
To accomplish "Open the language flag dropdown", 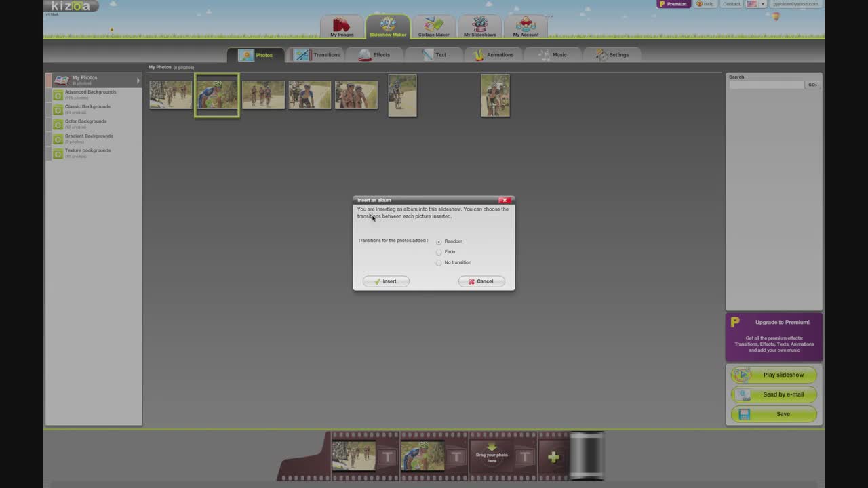I will click(x=755, y=4).
